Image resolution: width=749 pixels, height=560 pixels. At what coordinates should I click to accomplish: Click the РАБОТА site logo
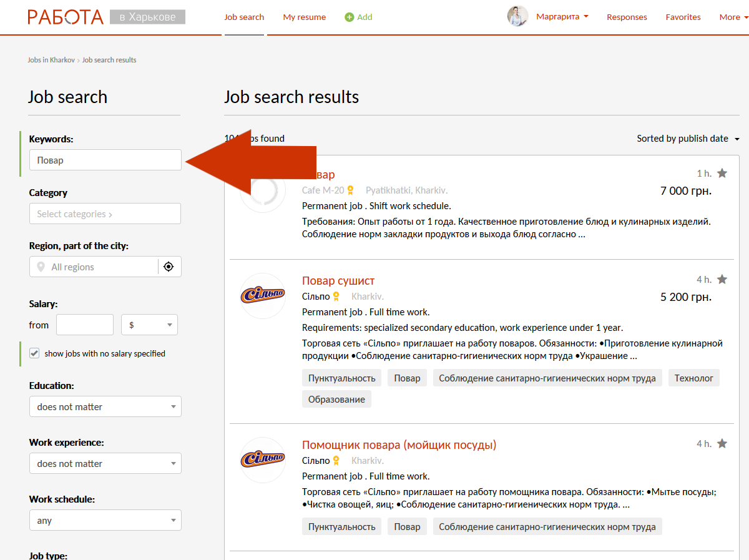click(x=66, y=17)
